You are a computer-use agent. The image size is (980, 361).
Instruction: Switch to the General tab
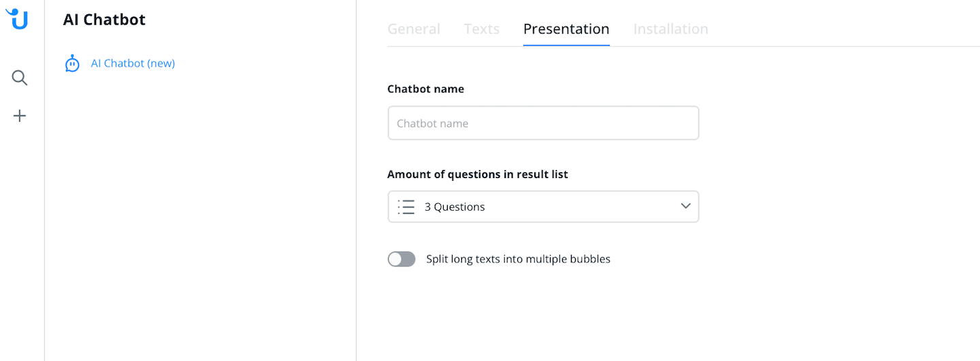(x=414, y=29)
